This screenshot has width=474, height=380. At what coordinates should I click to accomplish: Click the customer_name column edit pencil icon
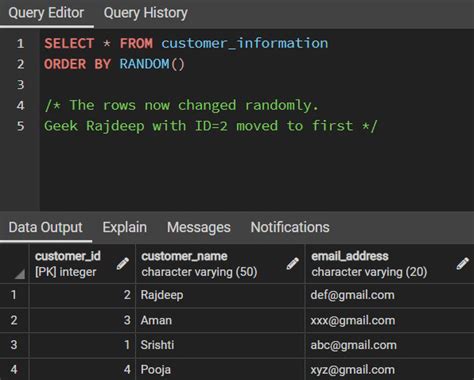pos(292,264)
